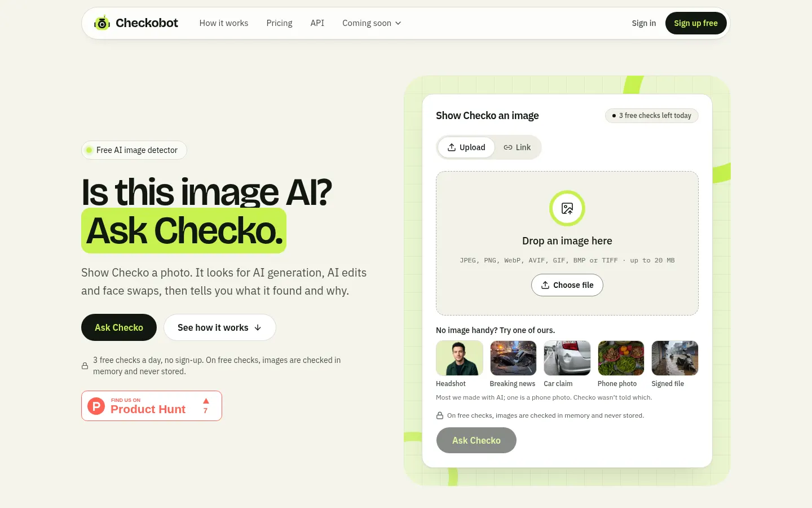Screen dimensions: 812x508
Task: Click the No image handy? Try one of ours text
Action: (x=496, y=330)
